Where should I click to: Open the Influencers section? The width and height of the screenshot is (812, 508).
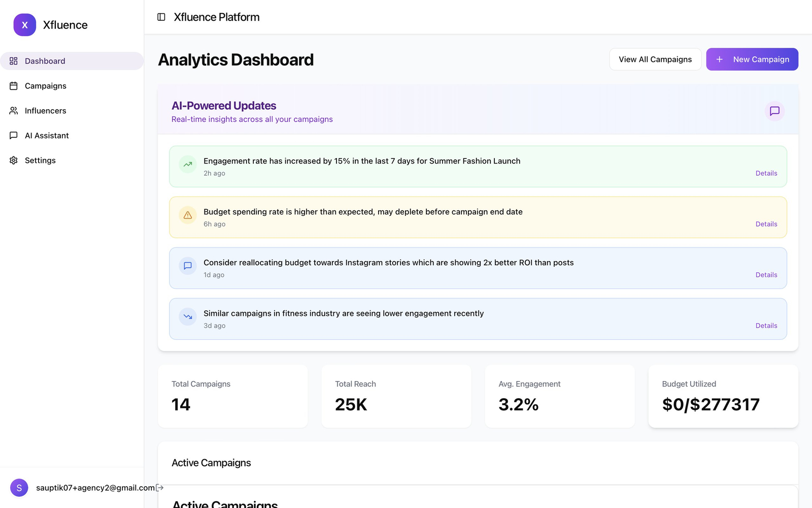pyautogui.click(x=72, y=111)
